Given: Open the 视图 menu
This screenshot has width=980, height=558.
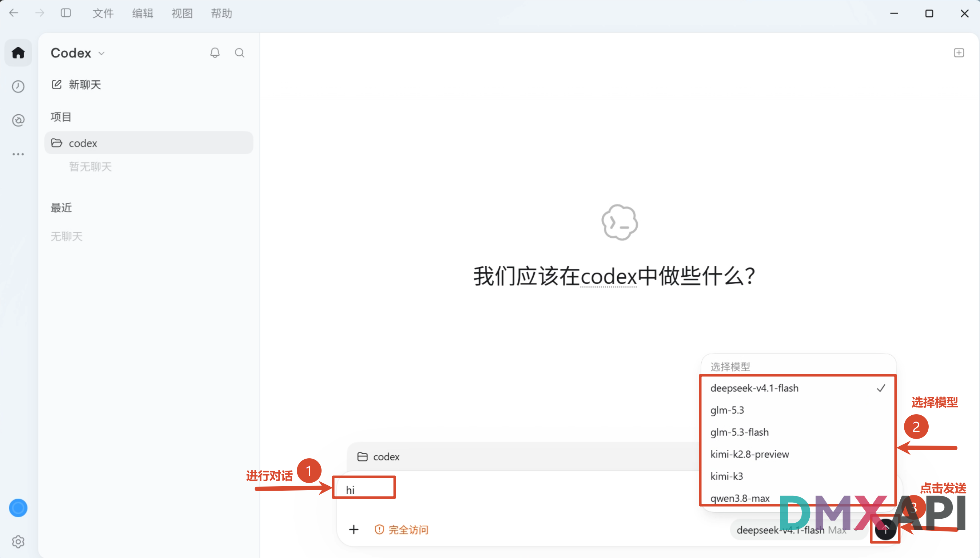Looking at the screenshot, I should pyautogui.click(x=182, y=13).
